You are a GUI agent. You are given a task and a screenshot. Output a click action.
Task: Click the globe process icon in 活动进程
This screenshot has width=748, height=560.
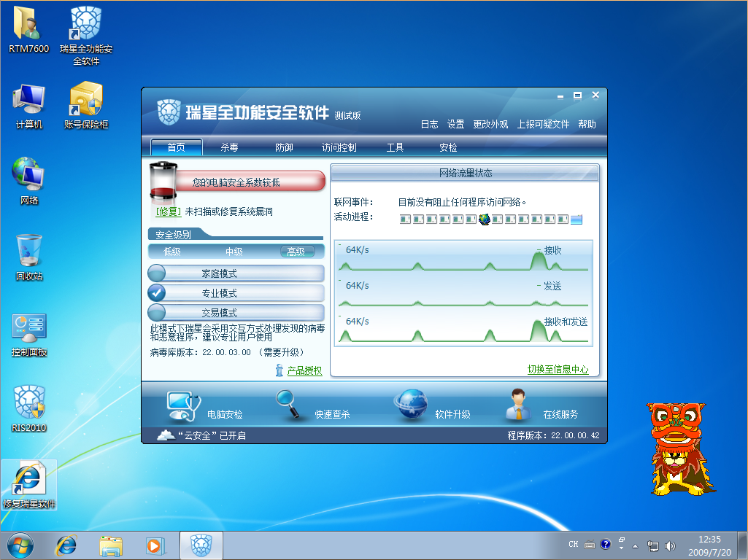485,219
